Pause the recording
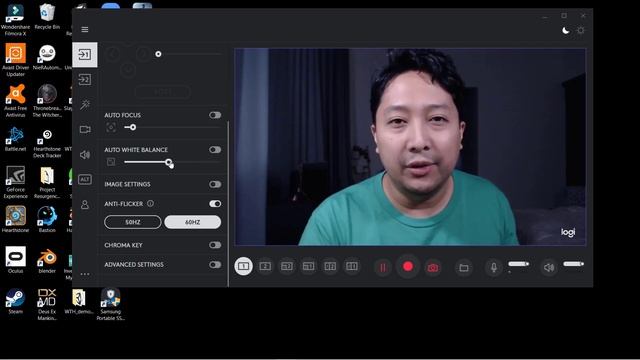Image resolution: width=640 pixels, height=360 pixels. (x=383, y=267)
